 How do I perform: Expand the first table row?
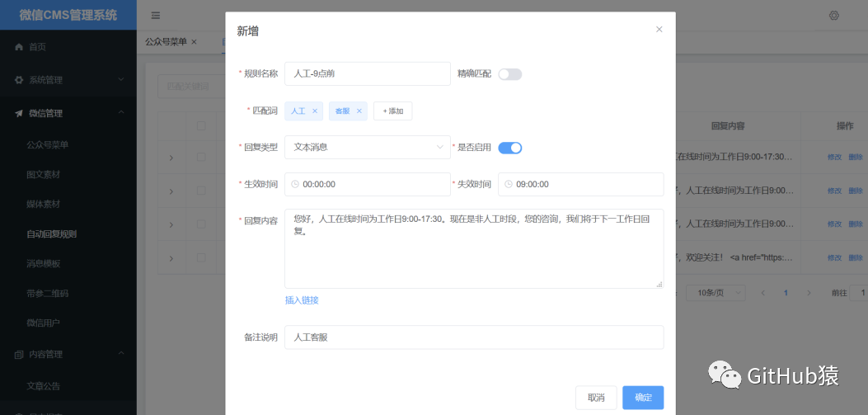tap(171, 158)
